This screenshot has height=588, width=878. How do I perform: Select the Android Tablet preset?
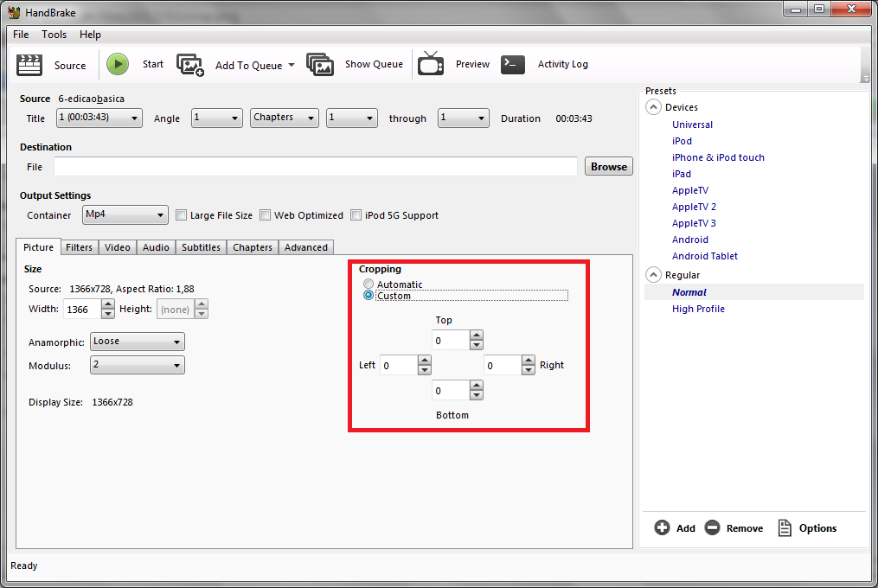pyautogui.click(x=704, y=256)
